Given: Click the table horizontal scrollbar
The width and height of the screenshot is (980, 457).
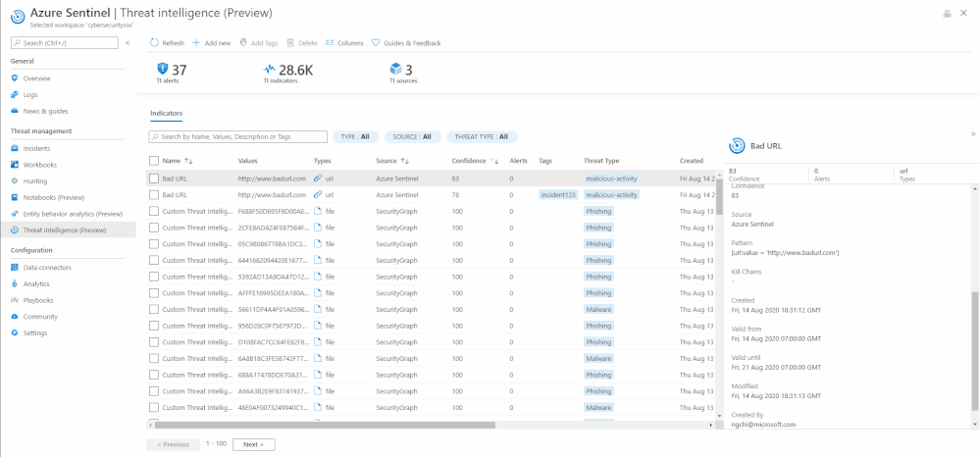Looking at the screenshot, I should [325, 425].
